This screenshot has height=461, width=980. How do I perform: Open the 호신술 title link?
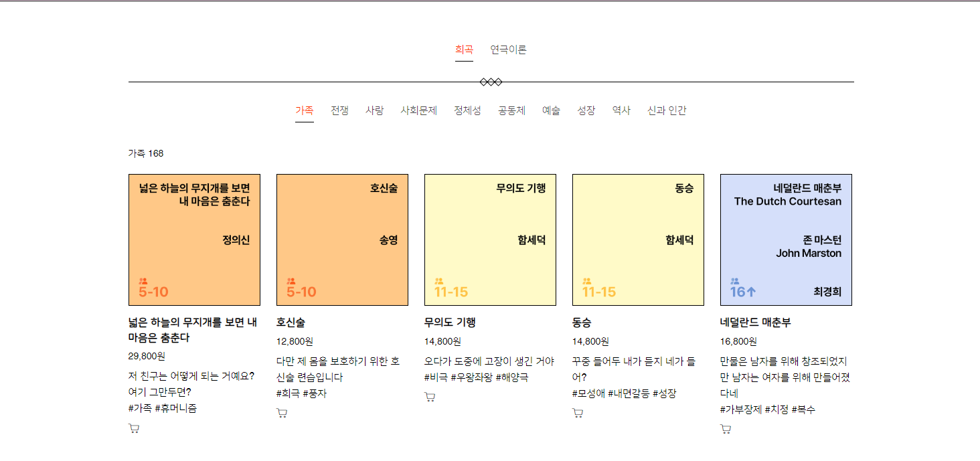point(291,322)
